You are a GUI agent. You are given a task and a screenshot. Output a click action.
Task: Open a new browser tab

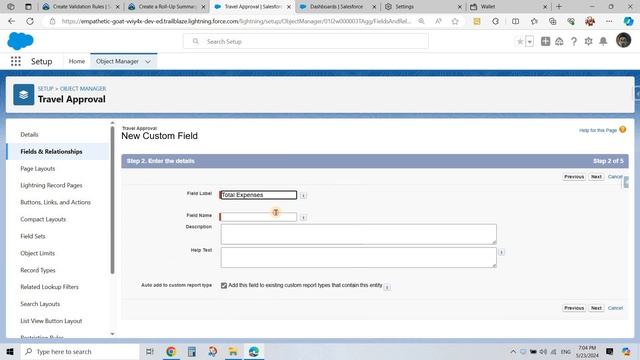tap(559, 7)
